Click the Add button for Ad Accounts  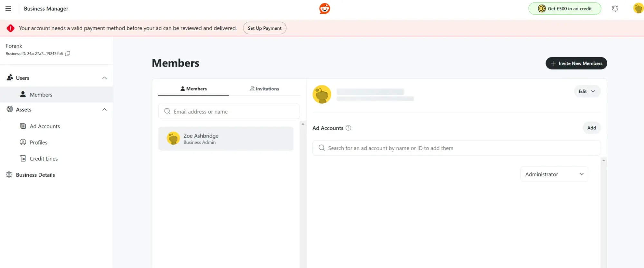(x=591, y=128)
